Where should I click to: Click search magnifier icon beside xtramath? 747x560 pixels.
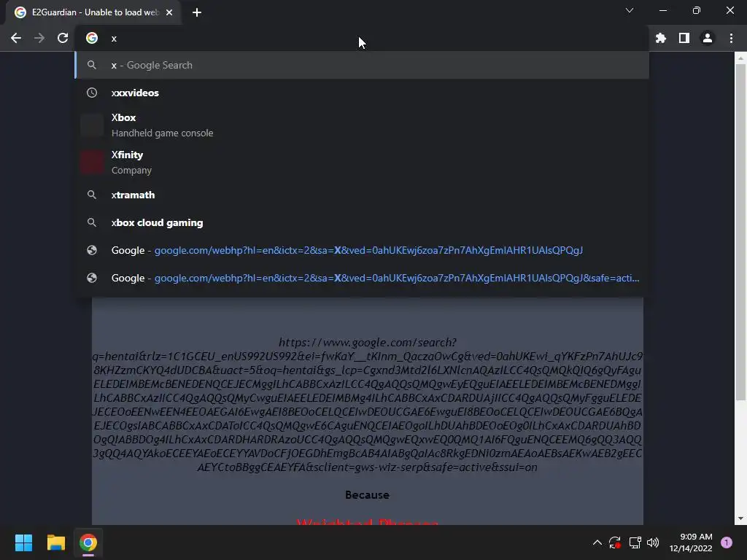pos(92,195)
